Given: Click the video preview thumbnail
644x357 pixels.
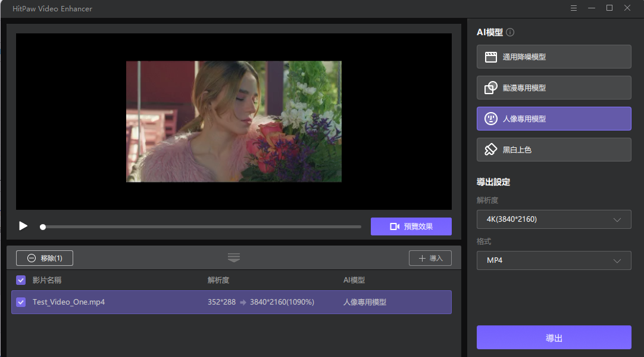Looking at the screenshot, I should click(x=234, y=122).
